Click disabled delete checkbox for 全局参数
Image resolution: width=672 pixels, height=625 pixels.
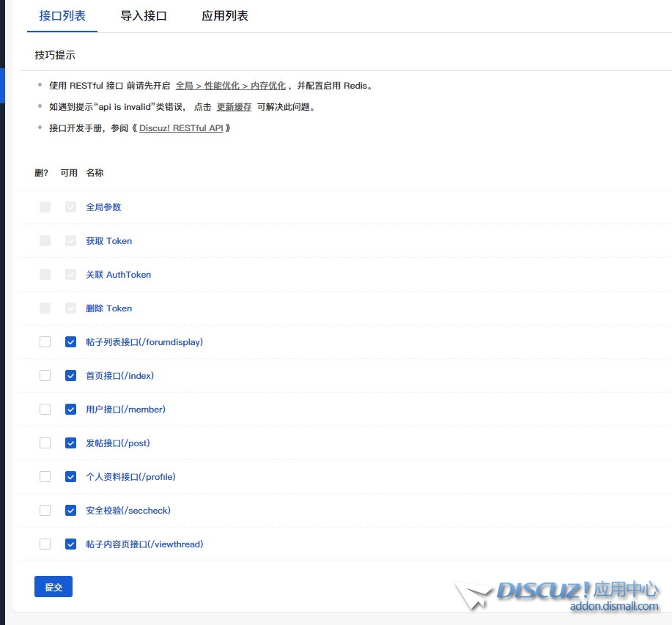(x=45, y=207)
